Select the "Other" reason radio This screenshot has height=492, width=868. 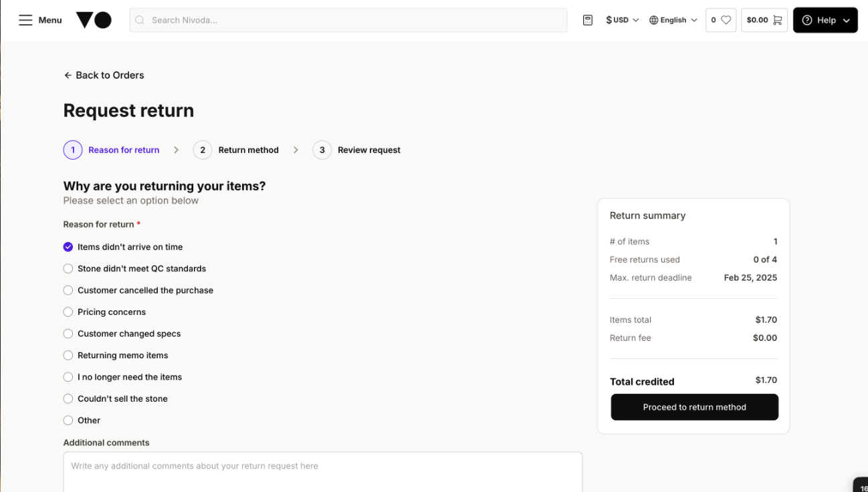(68, 420)
